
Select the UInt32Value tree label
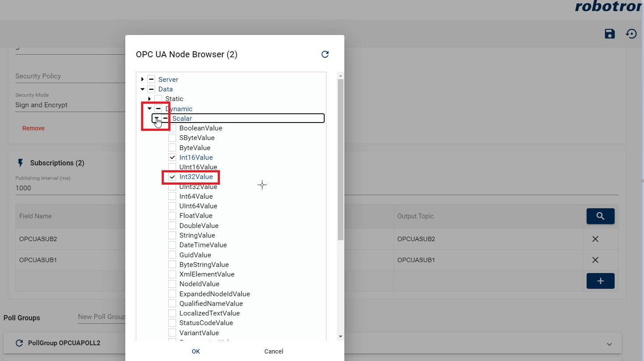[x=198, y=186]
